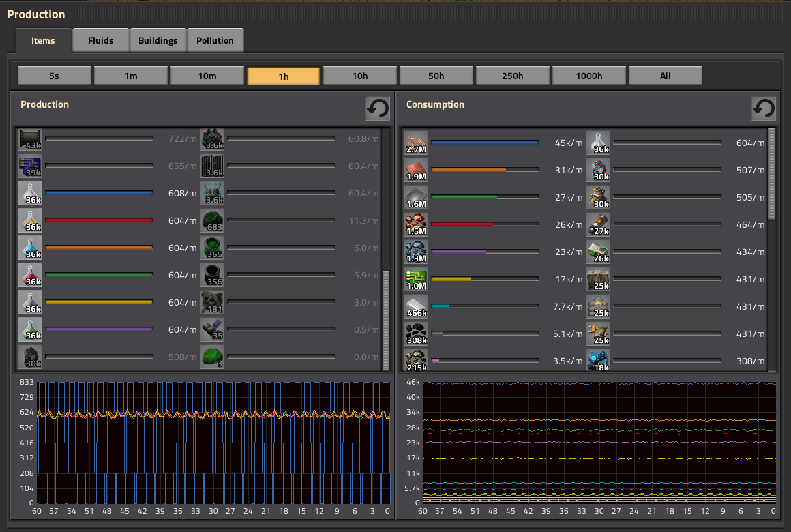Toggle the iron plate icon (1.6M)
The height and width of the screenshot is (532, 791).
(416, 197)
